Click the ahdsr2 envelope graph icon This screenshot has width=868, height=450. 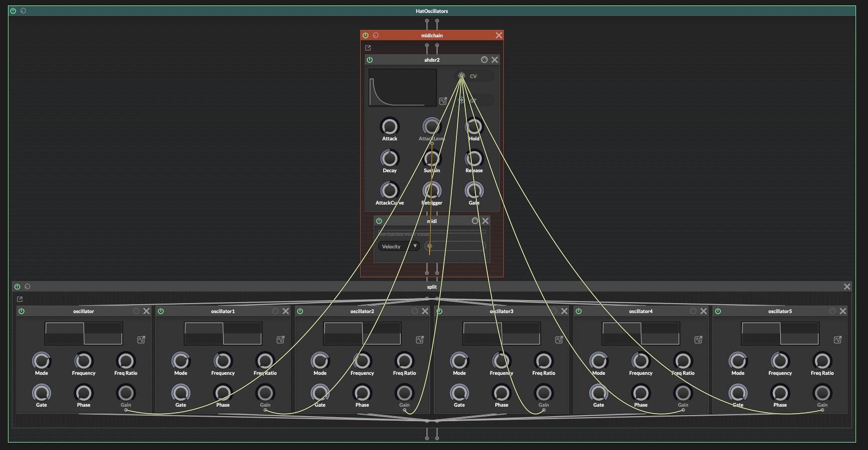pyautogui.click(x=443, y=101)
